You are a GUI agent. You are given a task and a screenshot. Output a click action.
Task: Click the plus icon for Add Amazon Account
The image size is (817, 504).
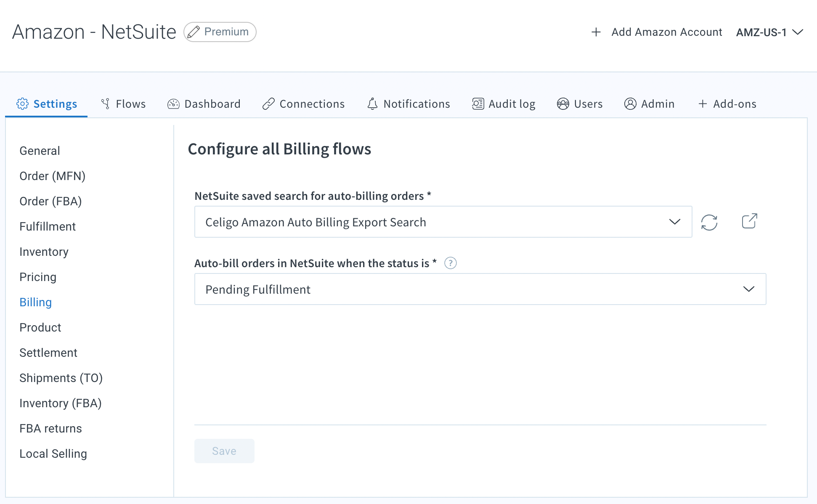coord(596,32)
